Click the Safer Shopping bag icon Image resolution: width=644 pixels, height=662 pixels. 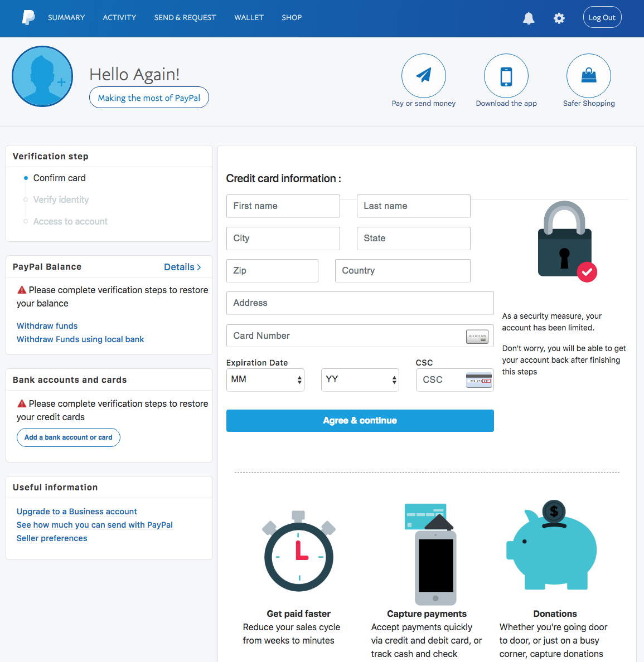tap(589, 76)
